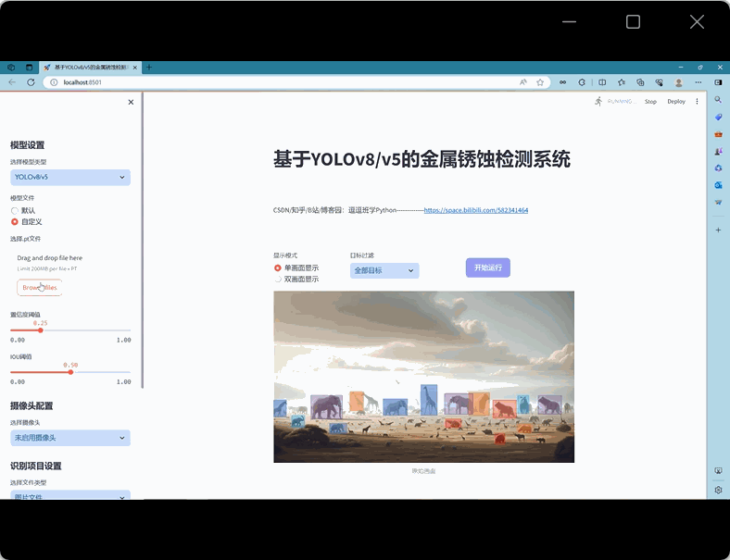730x560 pixels.
Task: Close the Streamlit sidebar with the X
Action: [131, 102]
